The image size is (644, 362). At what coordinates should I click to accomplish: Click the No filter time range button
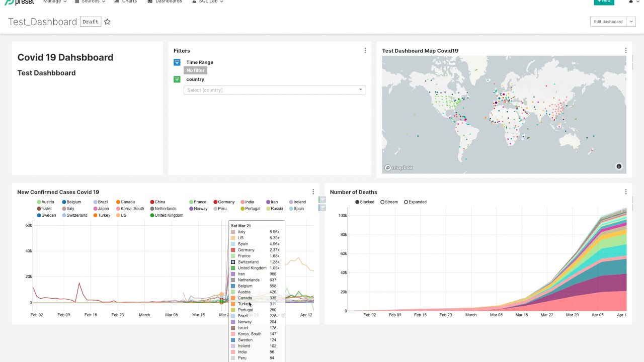tap(195, 70)
